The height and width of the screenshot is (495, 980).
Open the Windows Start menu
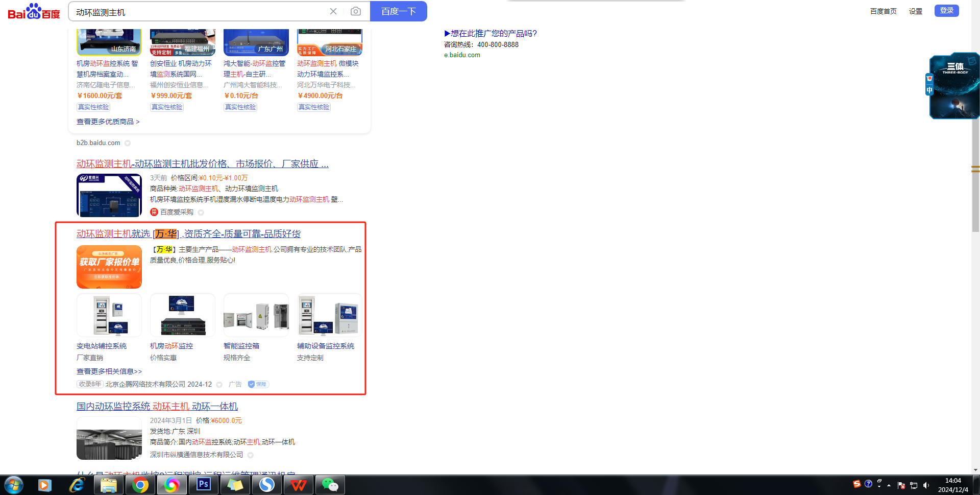(14, 485)
